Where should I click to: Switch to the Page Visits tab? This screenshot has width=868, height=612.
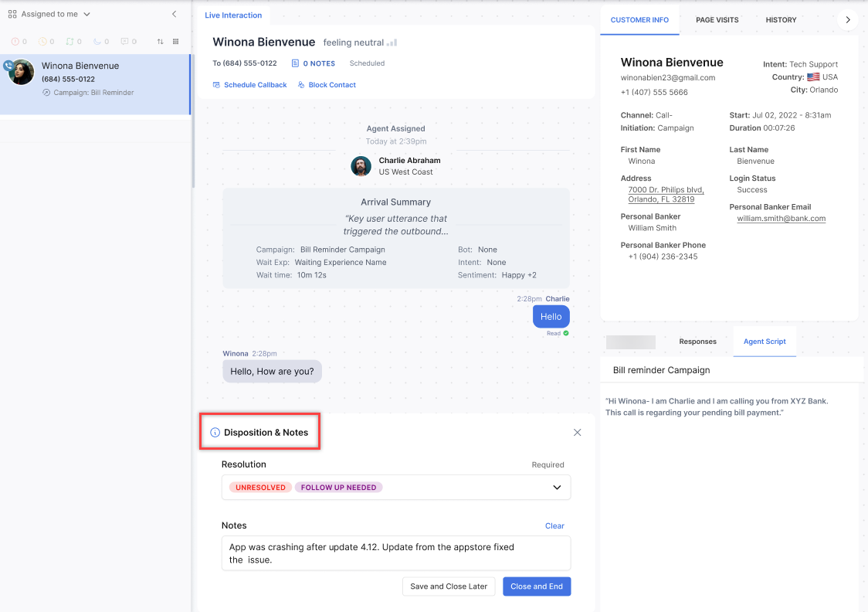tap(717, 20)
